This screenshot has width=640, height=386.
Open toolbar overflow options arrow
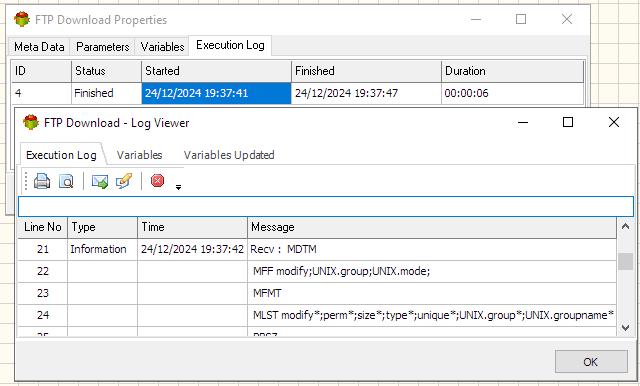[178, 187]
